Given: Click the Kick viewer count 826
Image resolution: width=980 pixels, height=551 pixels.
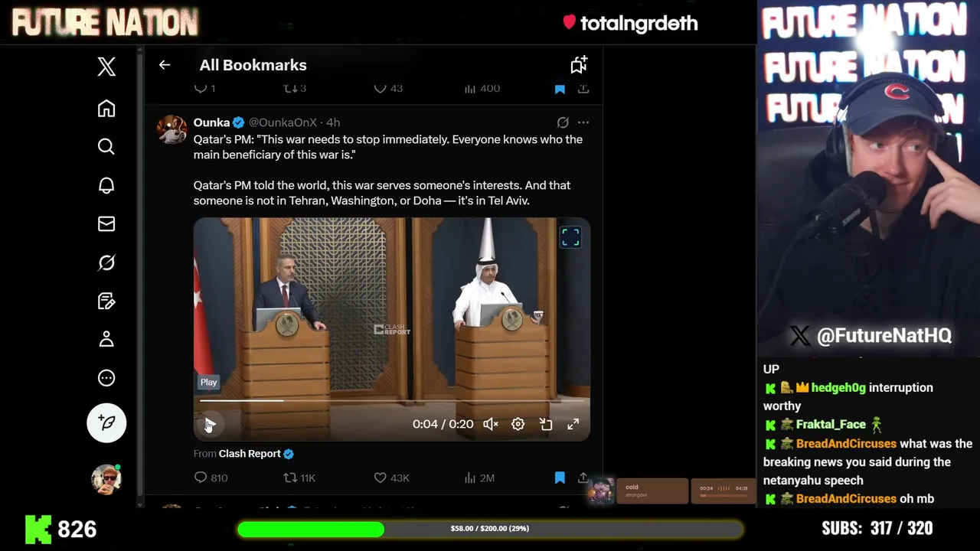Looking at the screenshot, I should (77, 529).
